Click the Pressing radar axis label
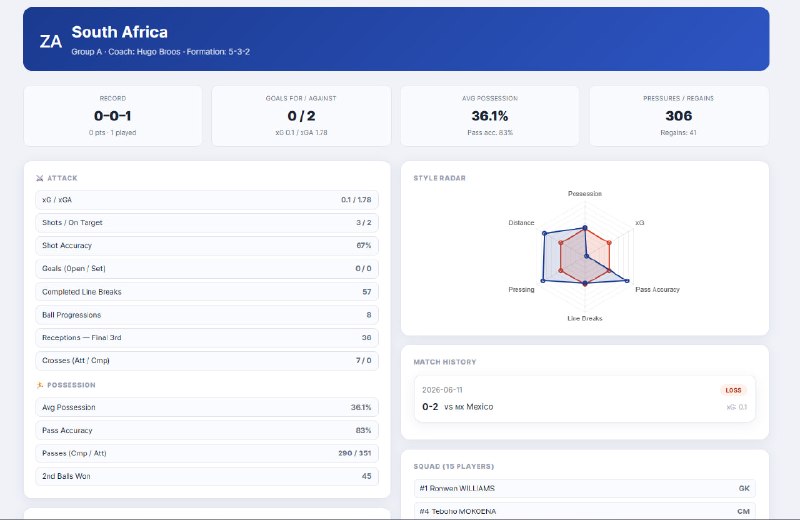Screen dimensions: 800x520 click(x=521, y=289)
